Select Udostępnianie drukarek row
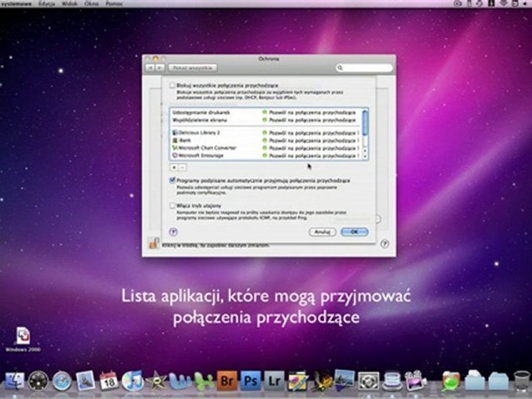This screenshot has height=399, width=532. pyautogui.click(x=266, y=112)
